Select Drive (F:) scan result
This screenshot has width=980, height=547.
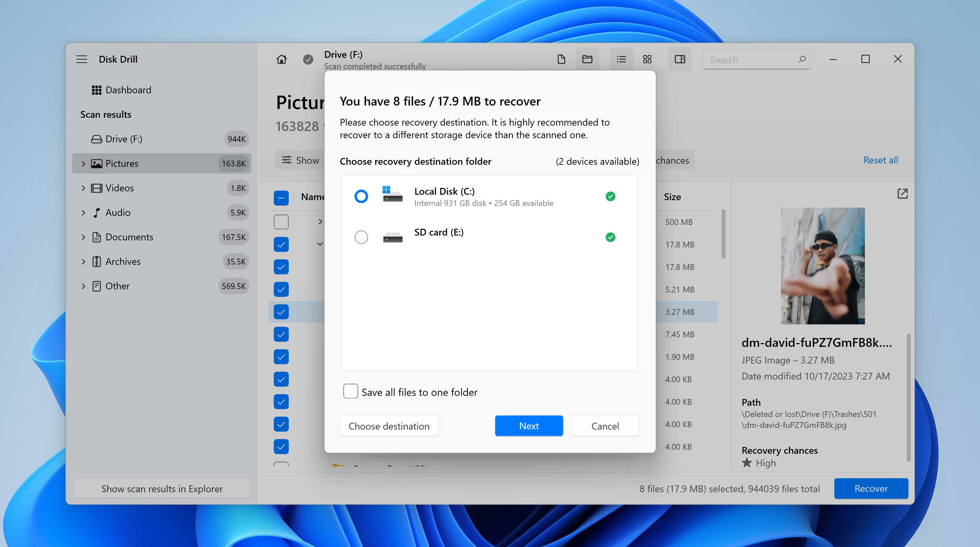click(x=161, y=139)
